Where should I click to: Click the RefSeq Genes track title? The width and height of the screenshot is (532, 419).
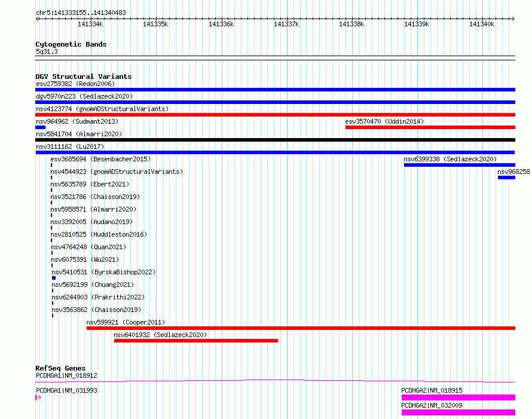pyautogui.click(x=60, y=368)
